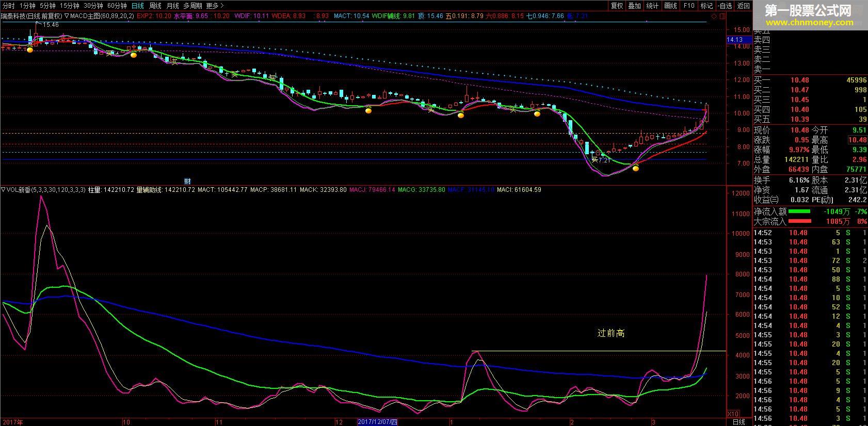Click the 买三 bid price 10.45

tap(799, 100)
